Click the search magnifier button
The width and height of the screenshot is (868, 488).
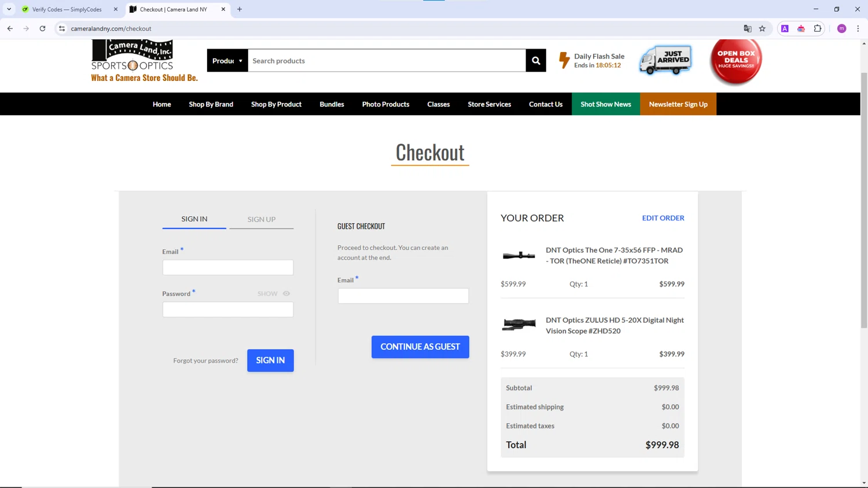pos(536,61)
